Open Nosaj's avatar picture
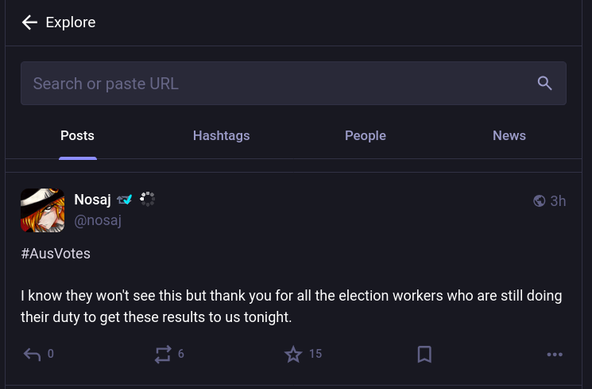 (x=42, y=210)
